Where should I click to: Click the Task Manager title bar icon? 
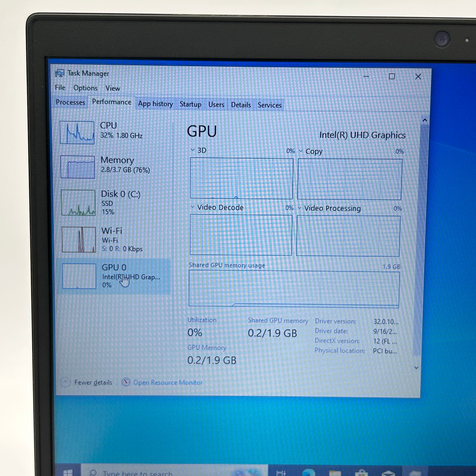click(x=60, y=73)
